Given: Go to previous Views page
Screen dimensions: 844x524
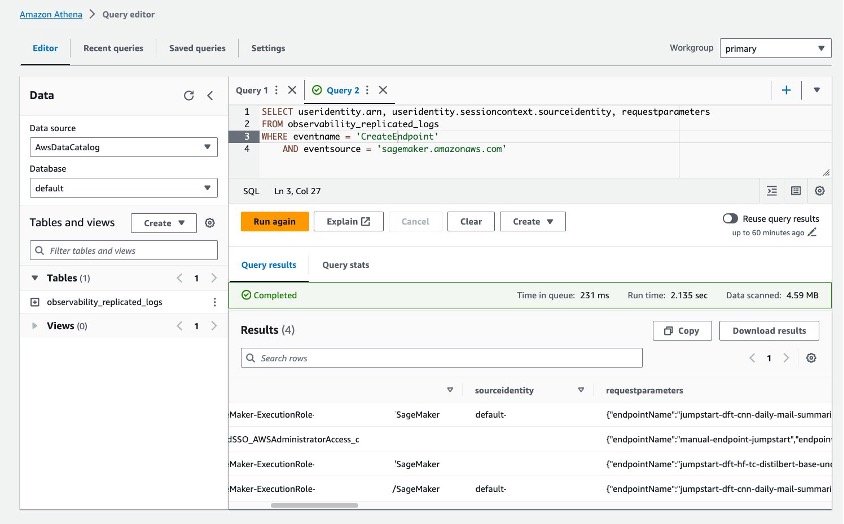Looking at the screenshot, I should tap(180, 326).
